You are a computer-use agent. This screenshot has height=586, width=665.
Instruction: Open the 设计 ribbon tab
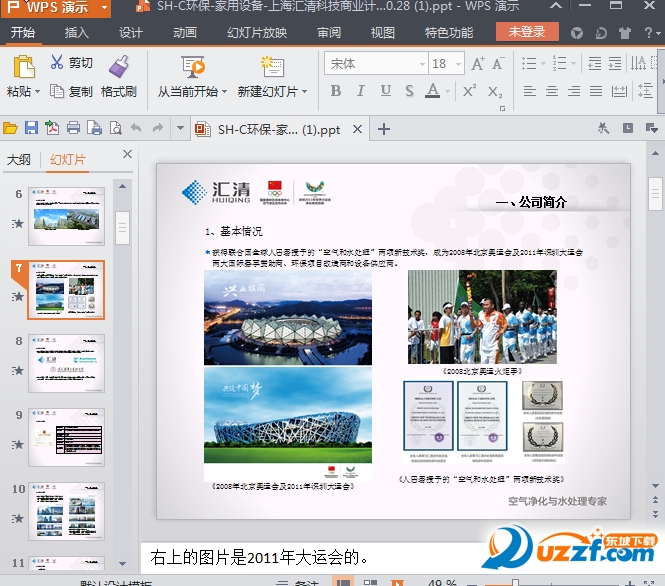click(x=131, y=33)
